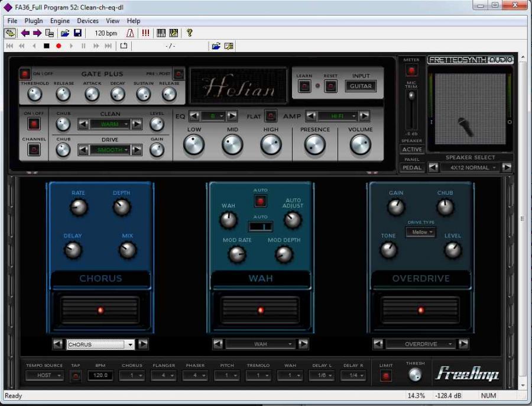Open the Mellow drive type dropdown
The width and height of the screenshot is (532, 406).
click(x=421, y=233)
